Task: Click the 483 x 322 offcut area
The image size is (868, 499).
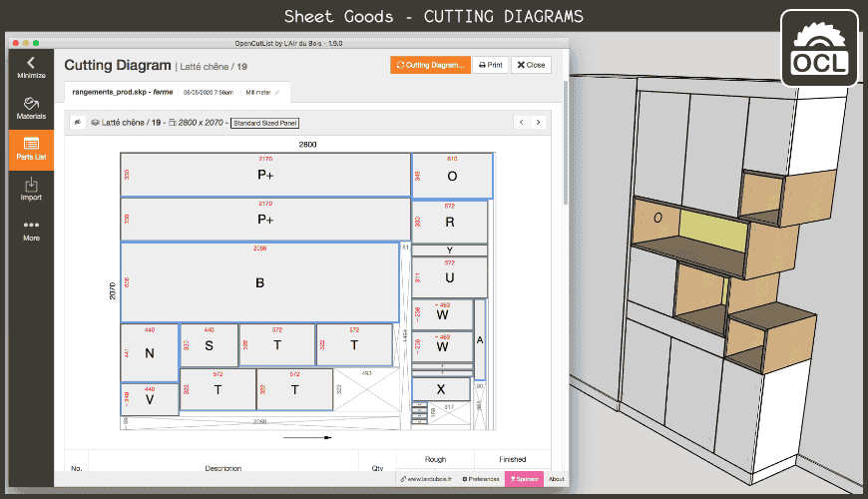Action: [x=366, y=390]
